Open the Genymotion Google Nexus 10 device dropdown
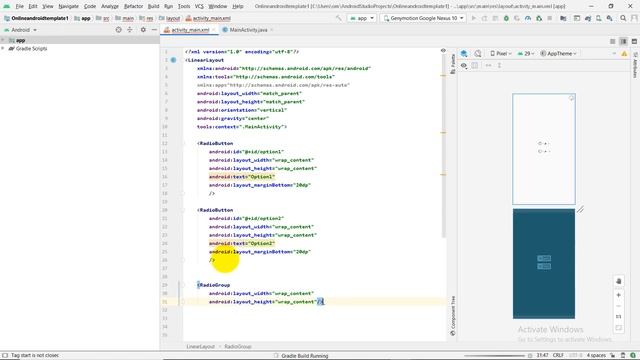640x360 pixels. click(x=423, y=18)
